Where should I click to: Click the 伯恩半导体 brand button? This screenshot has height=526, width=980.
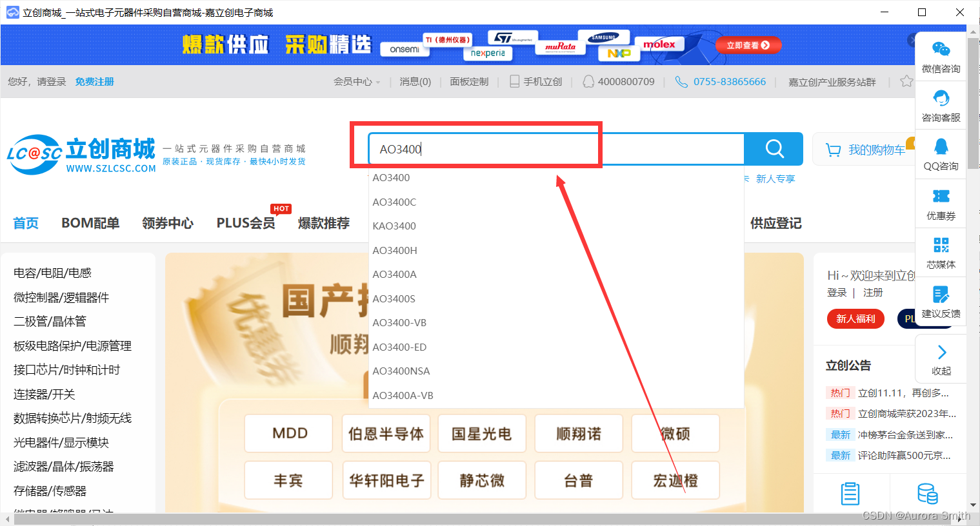(385, 433)
